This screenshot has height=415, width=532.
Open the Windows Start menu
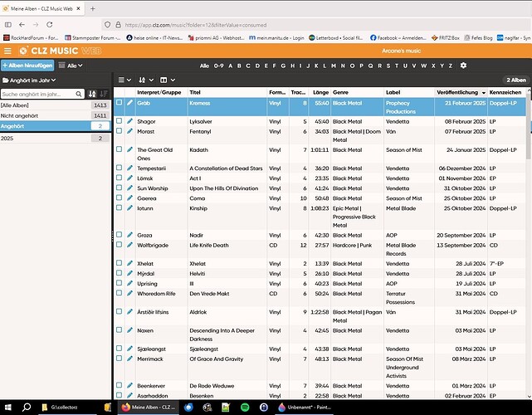click(x=7, y=408)
